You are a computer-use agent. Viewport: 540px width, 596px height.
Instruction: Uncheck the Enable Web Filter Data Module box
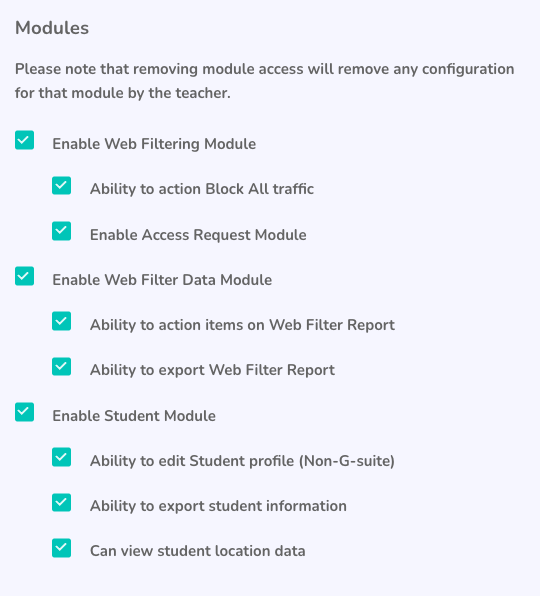[24, 276]
